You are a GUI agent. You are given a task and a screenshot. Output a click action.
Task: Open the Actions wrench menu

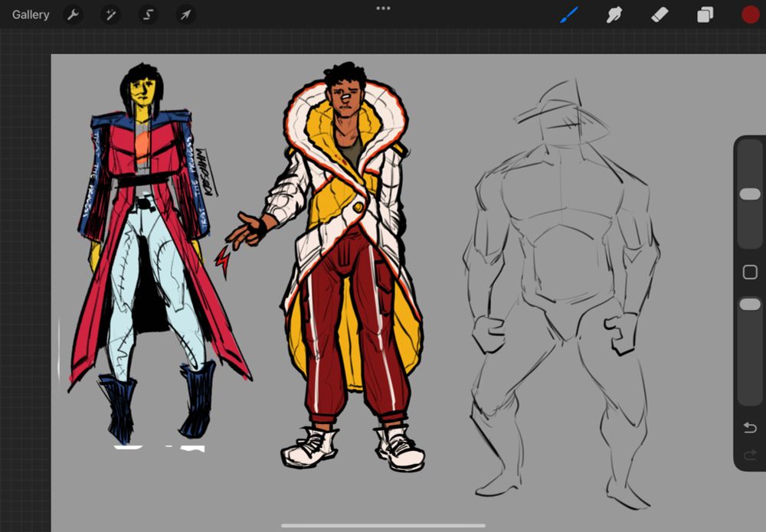coord(73,15)
